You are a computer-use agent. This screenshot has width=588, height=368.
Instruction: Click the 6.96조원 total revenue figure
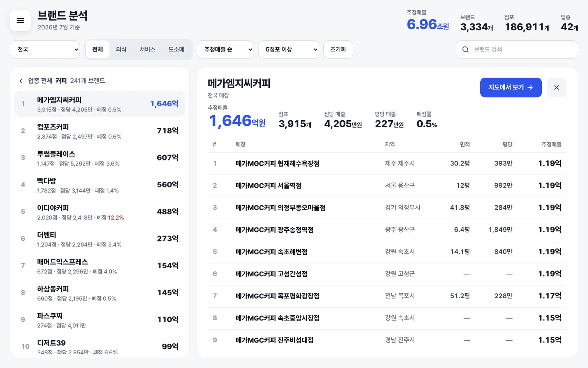point(428,25)
